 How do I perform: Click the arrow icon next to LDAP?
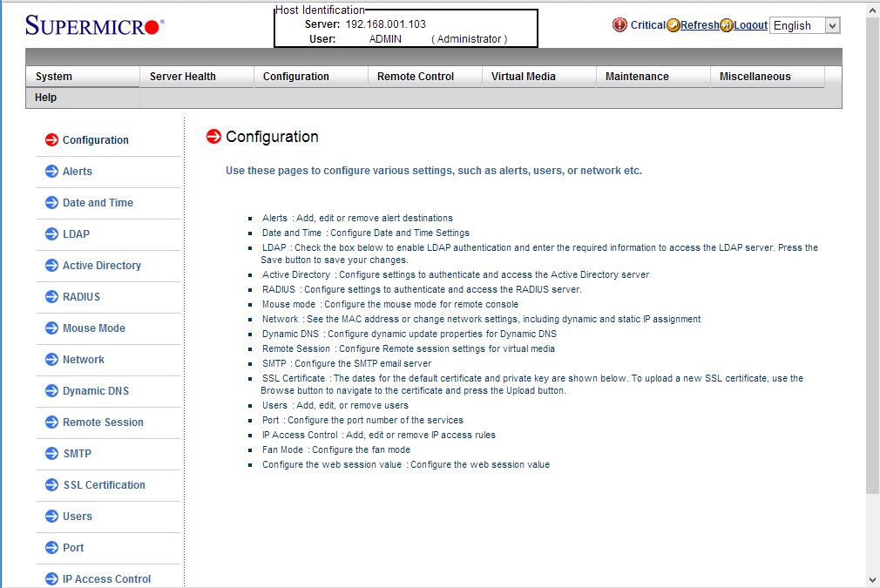point(51,234)
